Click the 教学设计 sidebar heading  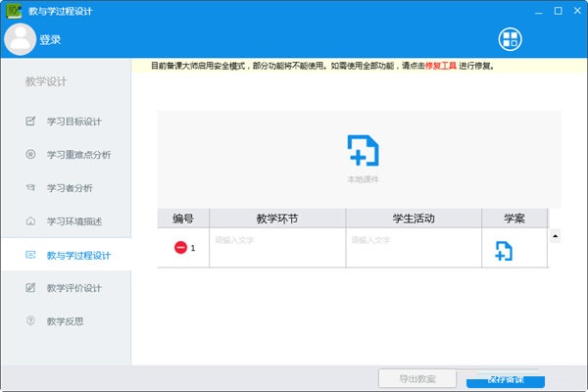pos(46,81)
